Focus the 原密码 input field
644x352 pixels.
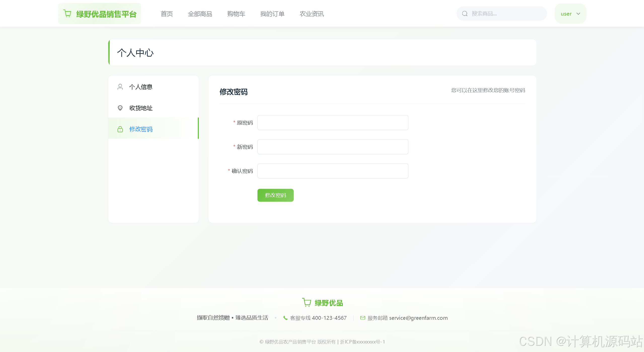pos(333,123)
